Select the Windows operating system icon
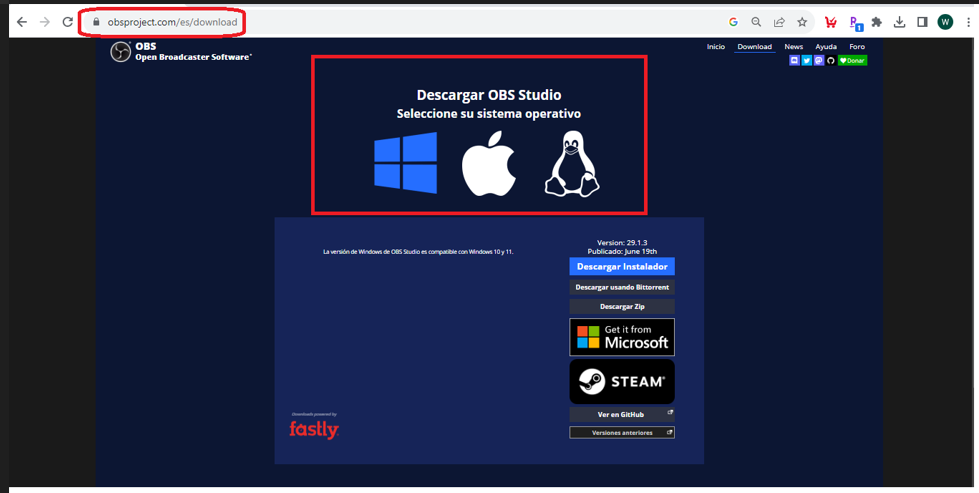The image size is (979, 493). click(405, 162)
